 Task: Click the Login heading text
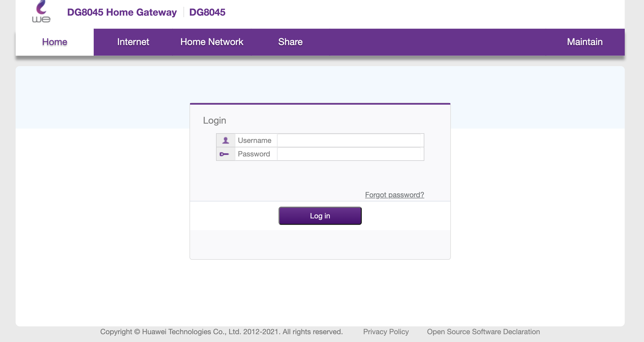214,121
